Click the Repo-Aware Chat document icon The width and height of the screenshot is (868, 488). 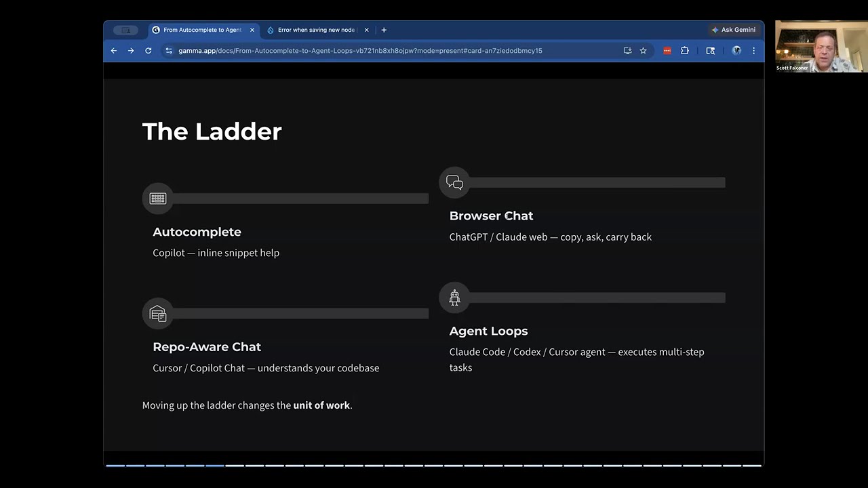[158, 314]
